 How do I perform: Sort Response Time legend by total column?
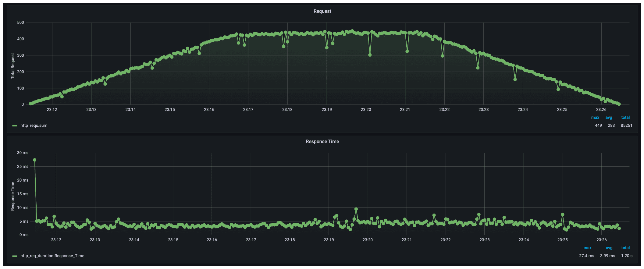pos(625,248)
